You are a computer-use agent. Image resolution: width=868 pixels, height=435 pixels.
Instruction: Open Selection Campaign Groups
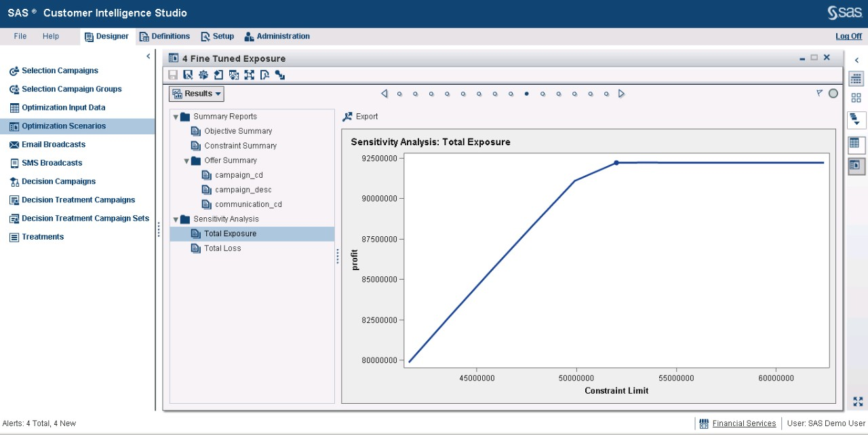click(x=72, y=89)
